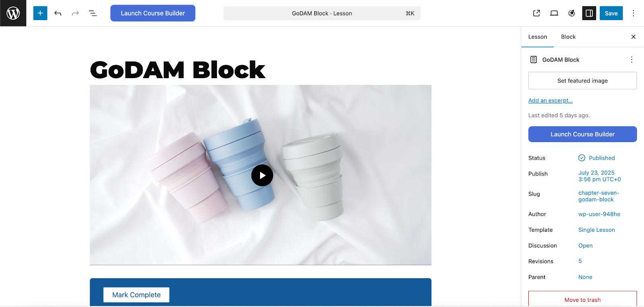Screen dimensions: 644x307
Task: Select the Lesson tab
Action: pyautogui.click(x=538, y=37)
